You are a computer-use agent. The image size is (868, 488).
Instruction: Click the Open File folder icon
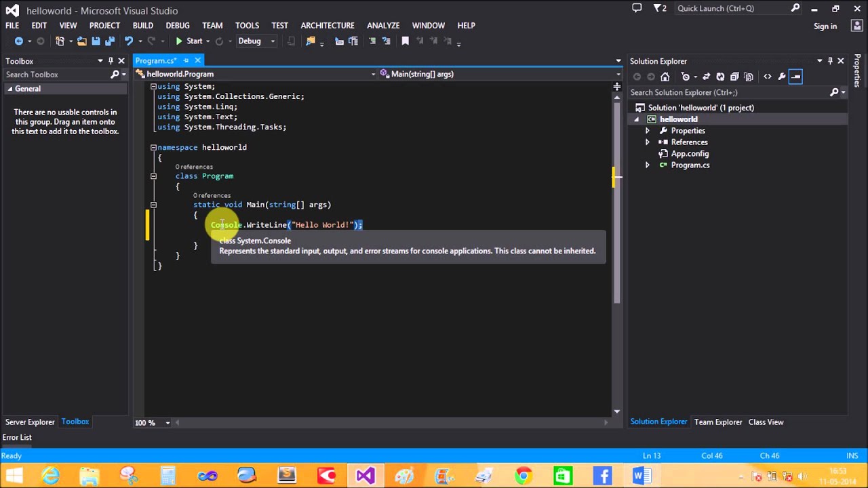click(81, 41)
